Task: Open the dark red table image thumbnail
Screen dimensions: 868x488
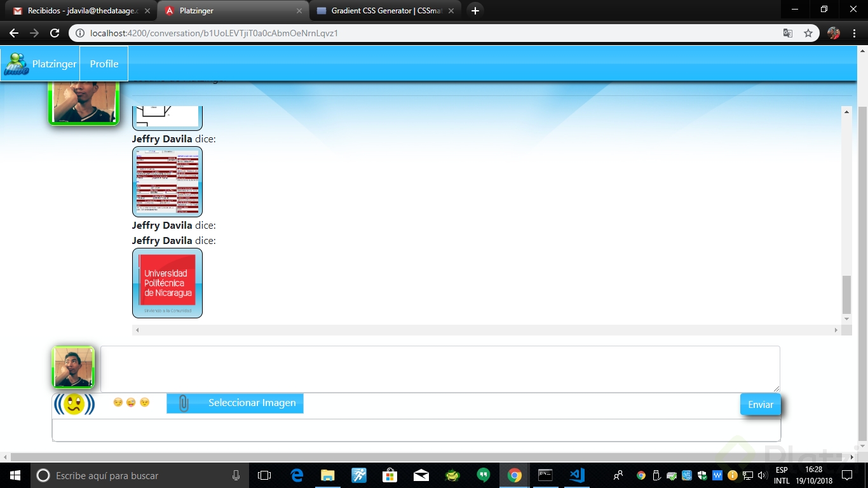Action: pyautogui.click(x=167, y=182)
